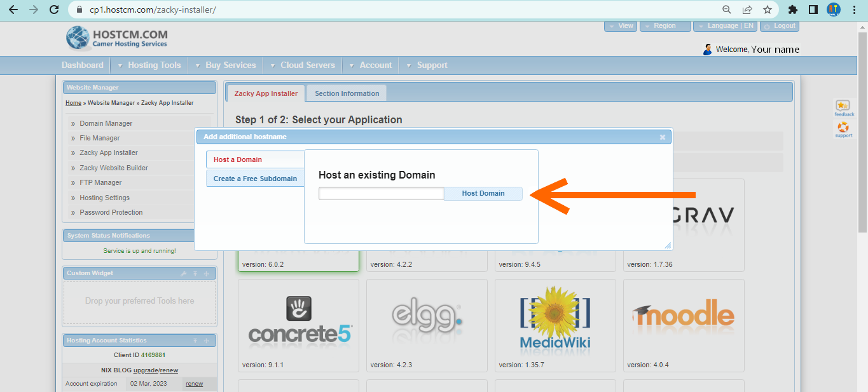Click the Logout button
This screenshot has height=392, width=868.
click(780, 26)
